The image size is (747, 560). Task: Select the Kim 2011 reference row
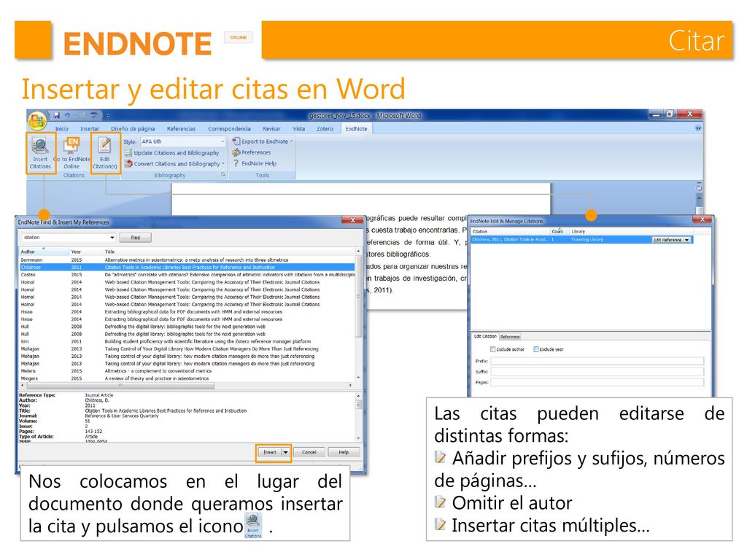pyautogui.click(x=187, y=341)
